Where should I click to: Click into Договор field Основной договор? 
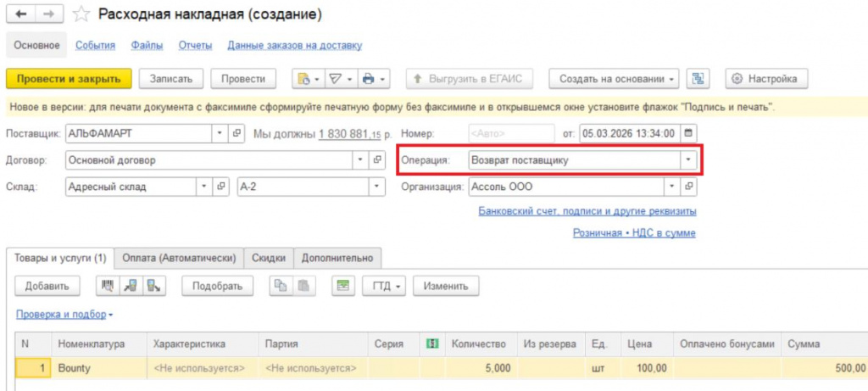(x=209, y=160)
